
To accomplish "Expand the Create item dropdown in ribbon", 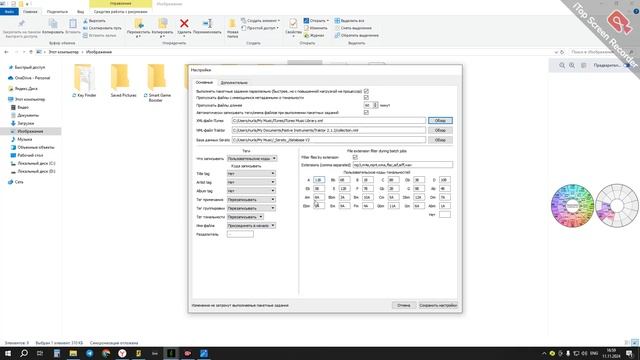I will point(260,20).
